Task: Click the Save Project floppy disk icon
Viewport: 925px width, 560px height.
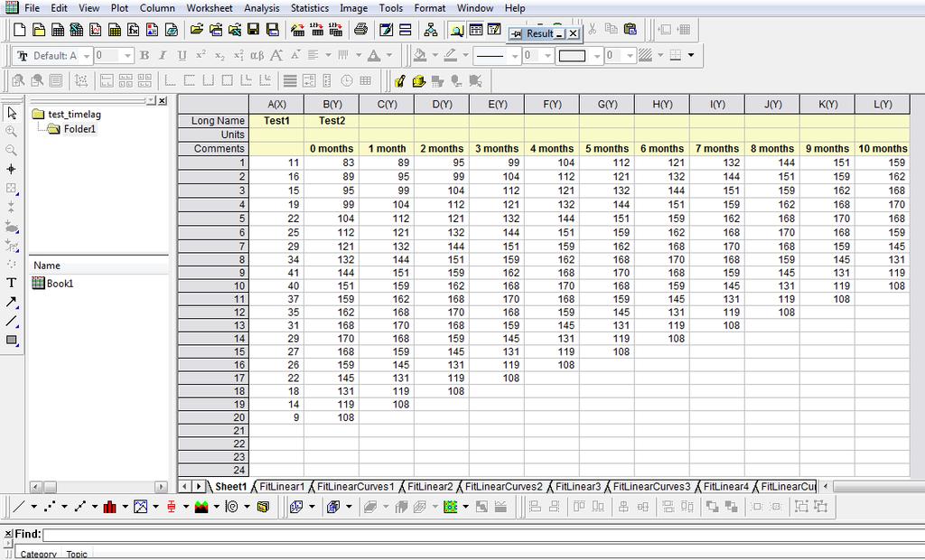Action: click(254, 30)
